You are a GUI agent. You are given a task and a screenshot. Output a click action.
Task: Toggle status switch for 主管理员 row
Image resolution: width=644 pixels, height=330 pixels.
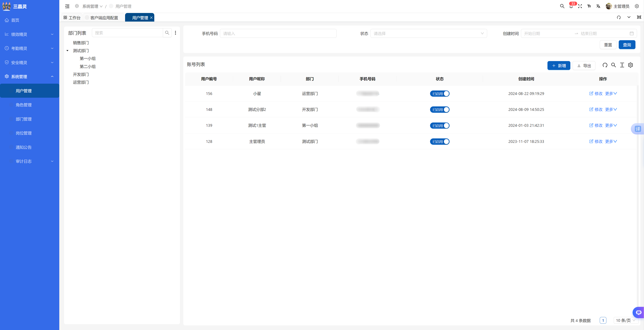coord(439,141)
